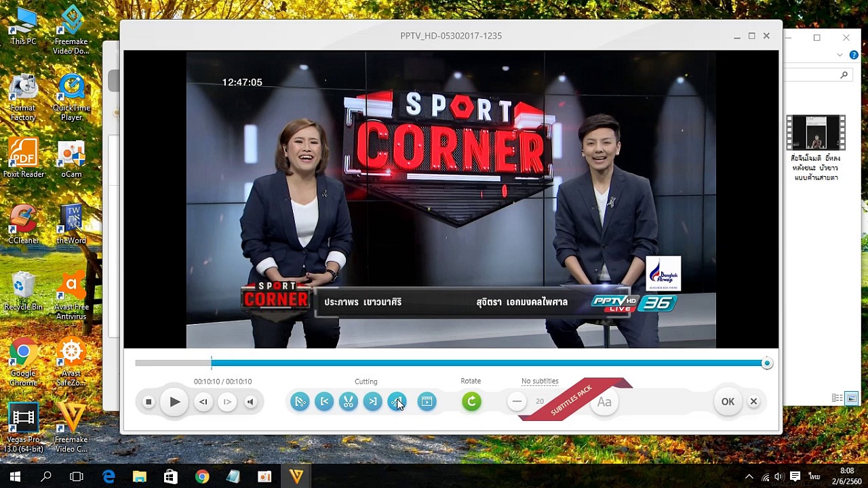Open Freemake Video Converter desktop shortcut
The image size is (868, 488).
(x=71, y=428)
